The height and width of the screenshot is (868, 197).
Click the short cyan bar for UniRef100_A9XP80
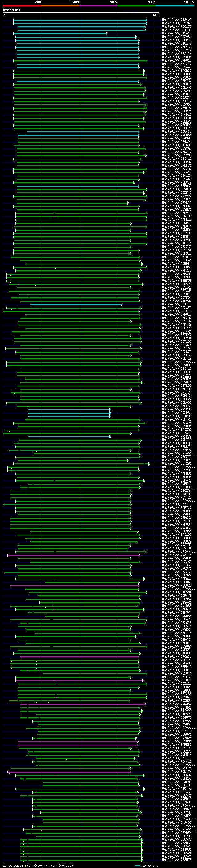(x=69, y=417)
